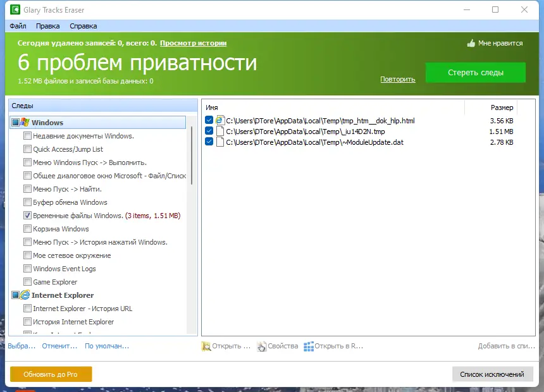Click the Следы panel header
Image resolution: width=544 pixels, height=392 pixels.
click(103, 106)
